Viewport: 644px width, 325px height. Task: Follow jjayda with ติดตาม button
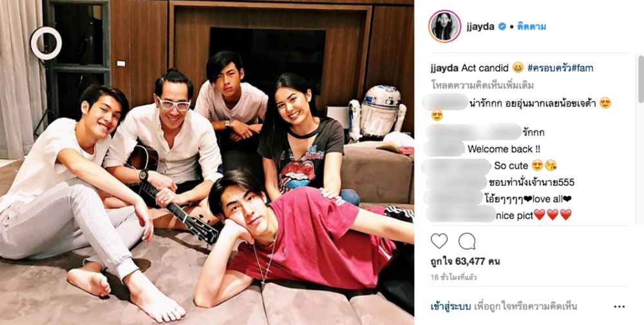click(x=531, y=26)
